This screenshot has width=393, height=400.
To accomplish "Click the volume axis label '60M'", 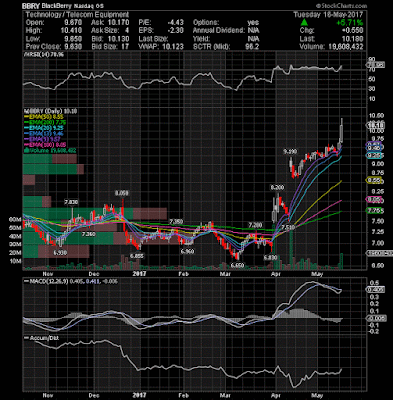I will pos(16,220).
